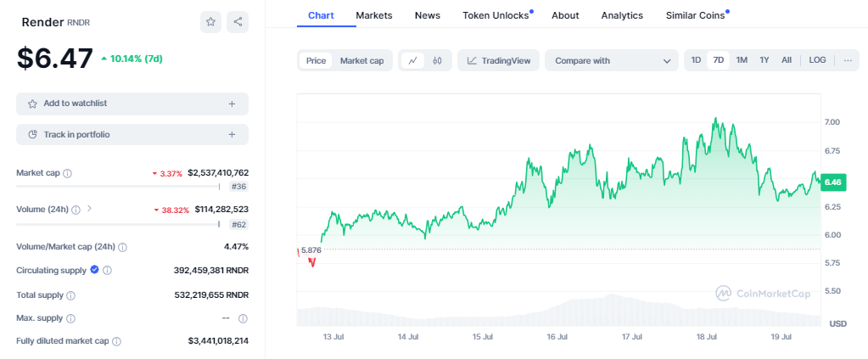
Task: Open the Compare with dropdown
Action: [x=612, y=61]
